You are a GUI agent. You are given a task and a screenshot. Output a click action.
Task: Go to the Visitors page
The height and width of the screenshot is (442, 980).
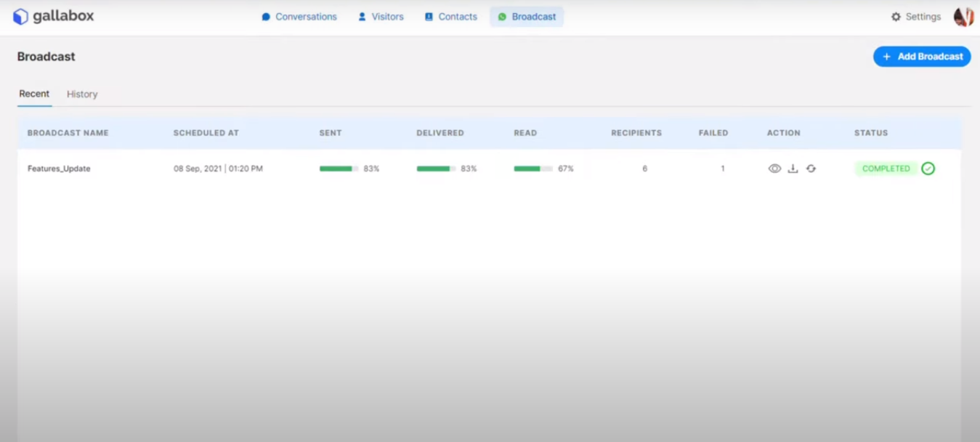(x=381, y=17)
